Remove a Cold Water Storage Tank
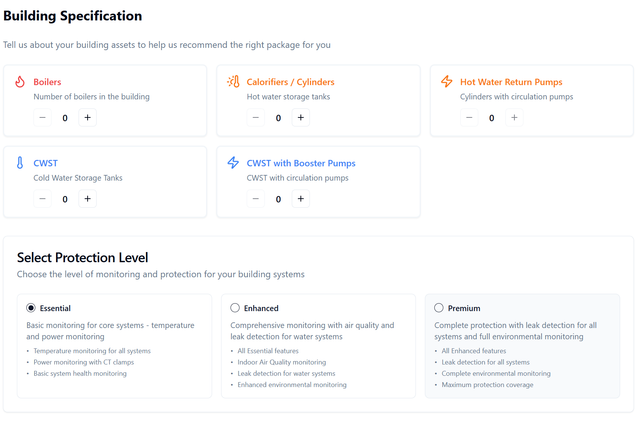The width and height of the screenshot is (640, 421). 42,199
